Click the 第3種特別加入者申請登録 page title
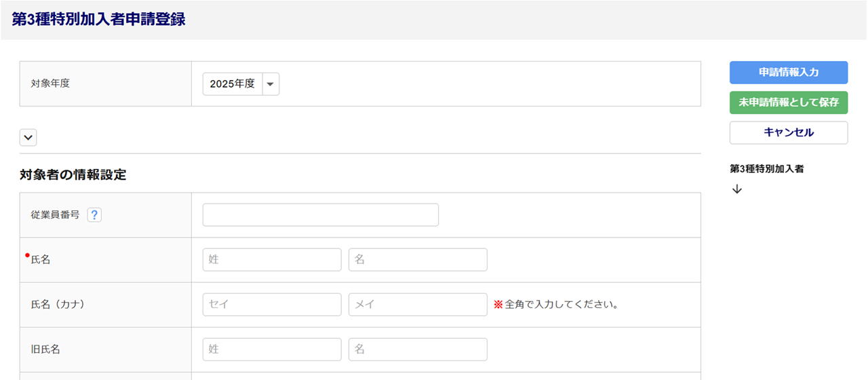Screen dimensions: 868x380 click(98, 20)
